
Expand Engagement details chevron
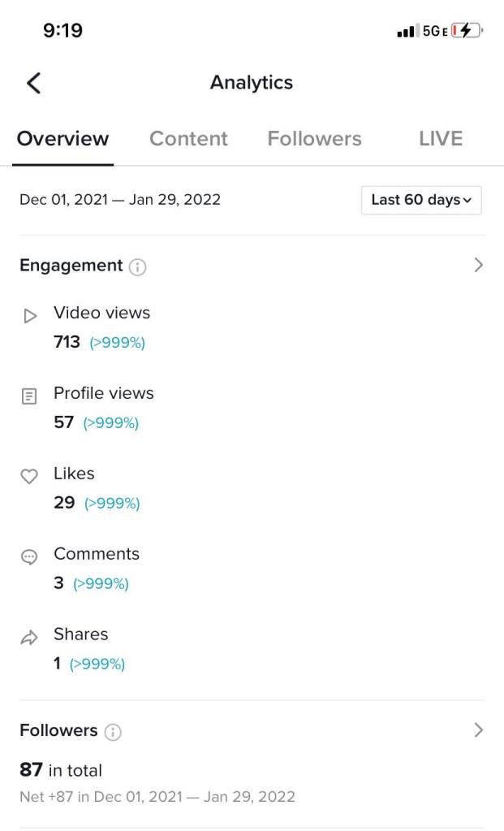coord(478,265)
